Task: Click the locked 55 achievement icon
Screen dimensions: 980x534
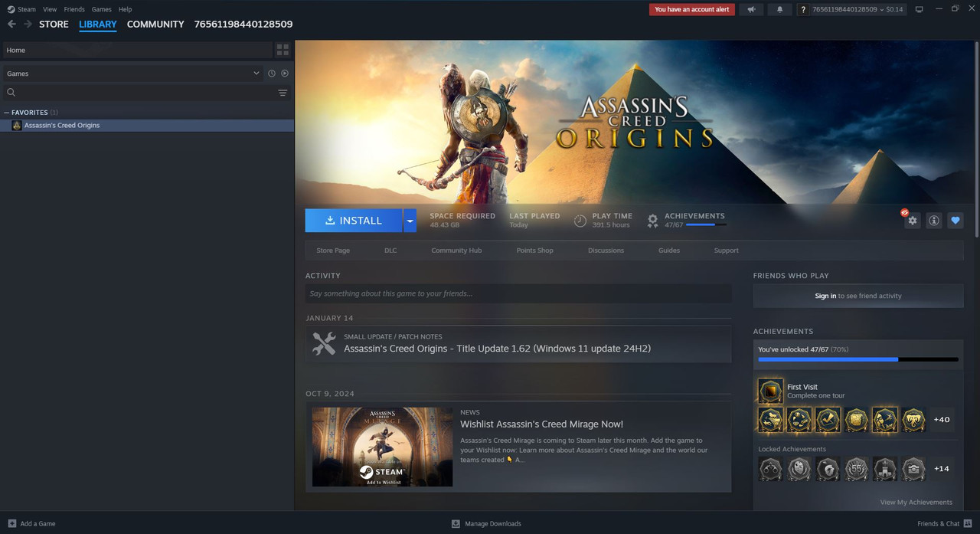Action: point(856,469)
